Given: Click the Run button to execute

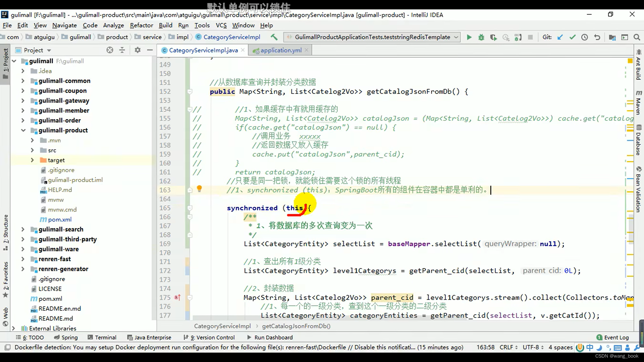Looking at the screenshot, I should 469,37.
